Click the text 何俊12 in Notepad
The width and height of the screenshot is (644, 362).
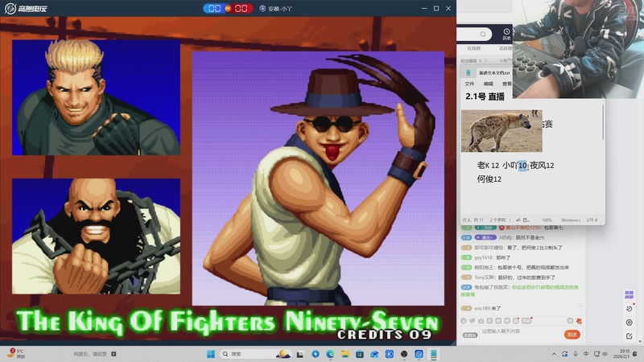tap(489, 179)
